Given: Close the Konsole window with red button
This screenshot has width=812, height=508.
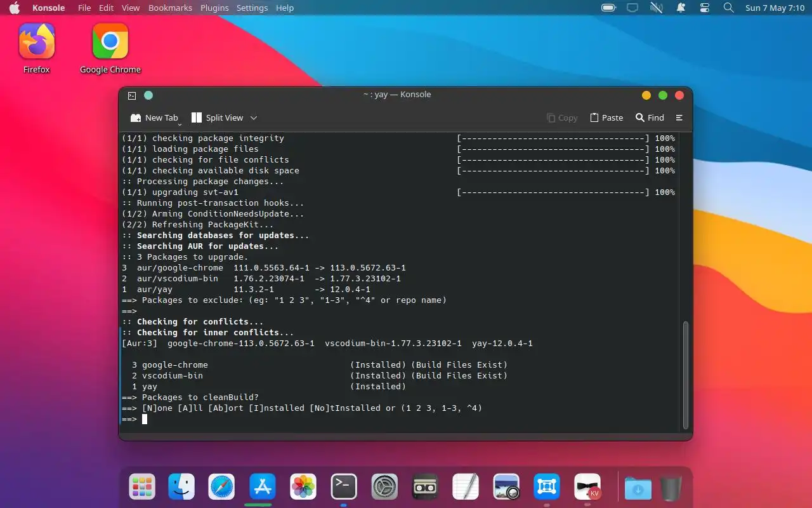Looking at the screenshot, I should [679, 95].
